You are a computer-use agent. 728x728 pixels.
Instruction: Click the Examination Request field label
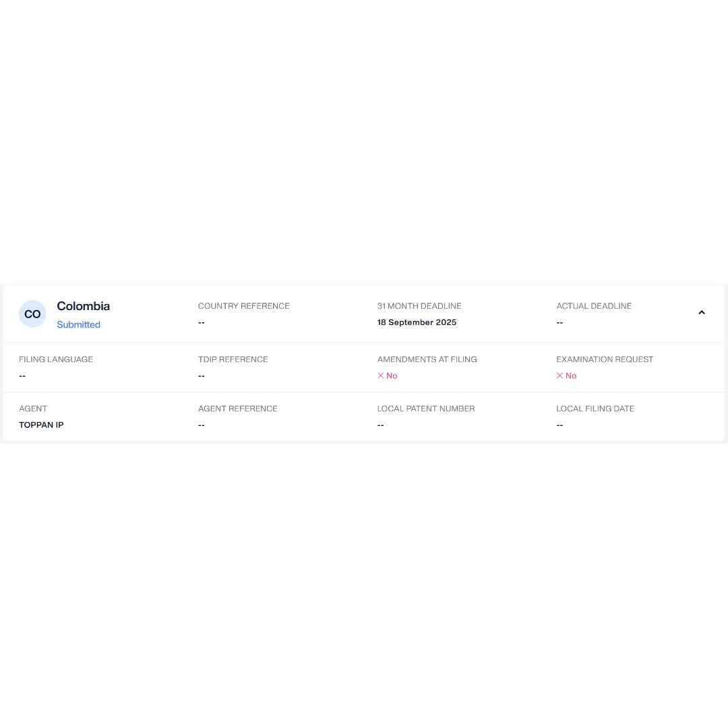[605, 359]
